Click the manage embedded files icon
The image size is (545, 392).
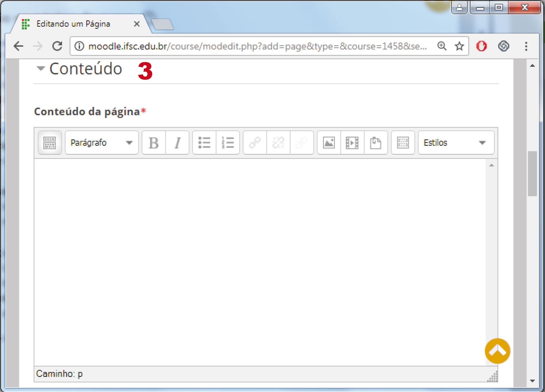pos(376,143)
